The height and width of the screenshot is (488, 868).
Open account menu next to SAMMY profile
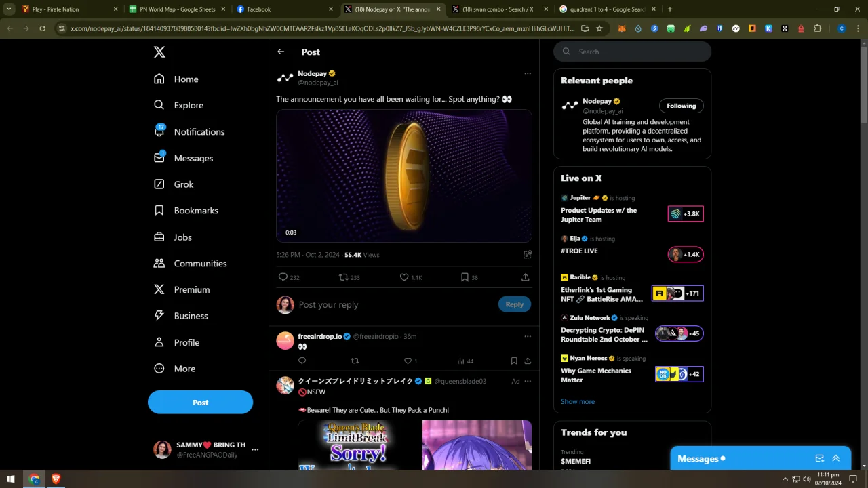point(255,449)
